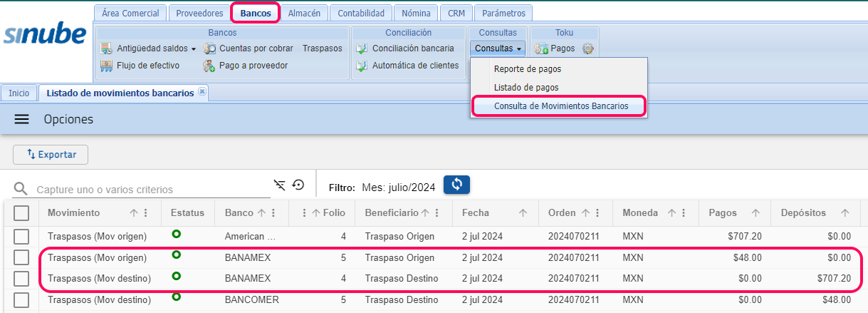Switch to the Contabilidad tab
The image size is (868, 313).
[362, 13]
